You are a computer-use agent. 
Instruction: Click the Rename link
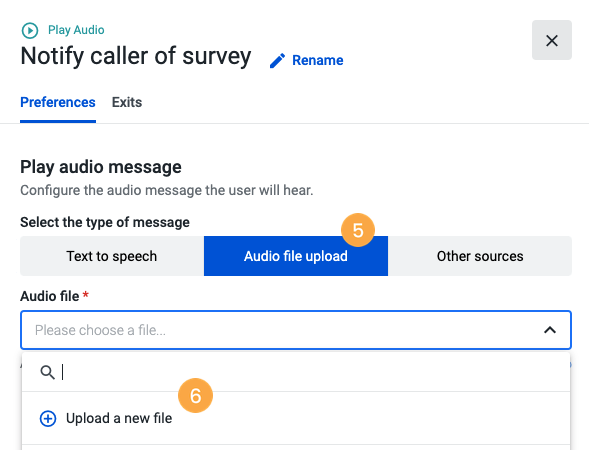(317, 60)
